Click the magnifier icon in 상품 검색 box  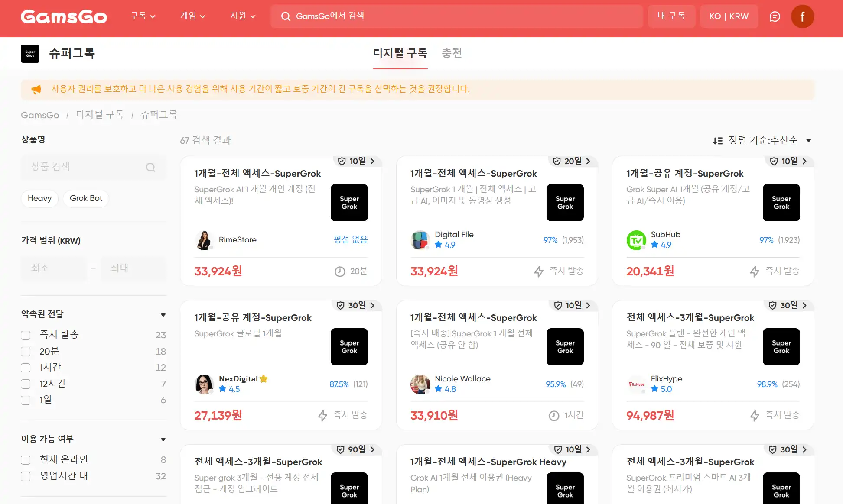coord(150,167)
